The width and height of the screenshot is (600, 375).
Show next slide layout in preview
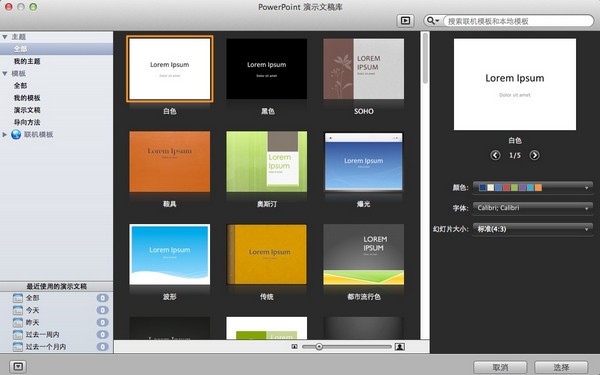pos(535,155)
